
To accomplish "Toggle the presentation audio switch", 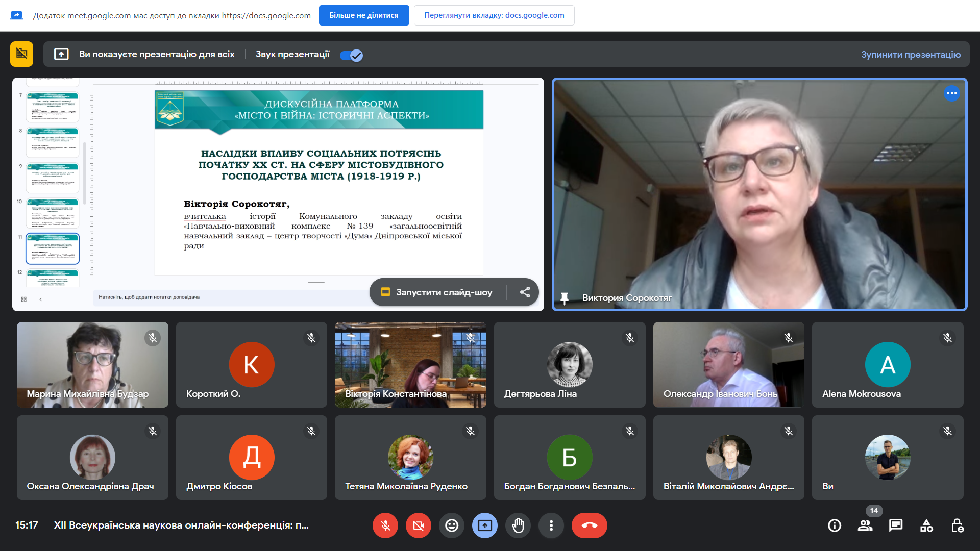I will point(351,55).
